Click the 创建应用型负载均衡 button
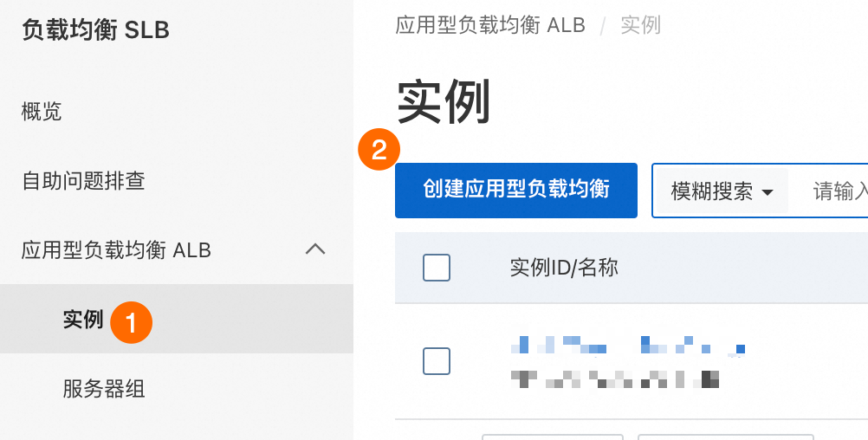 pyautogui.click(x=516, y=191)
